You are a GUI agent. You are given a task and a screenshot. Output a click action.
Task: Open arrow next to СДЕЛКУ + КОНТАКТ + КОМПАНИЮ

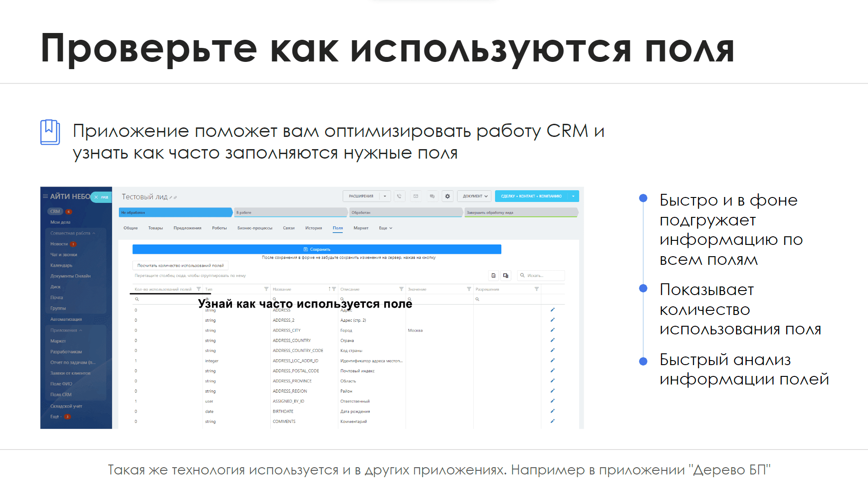pyautogui.click(x=573, y=196)
